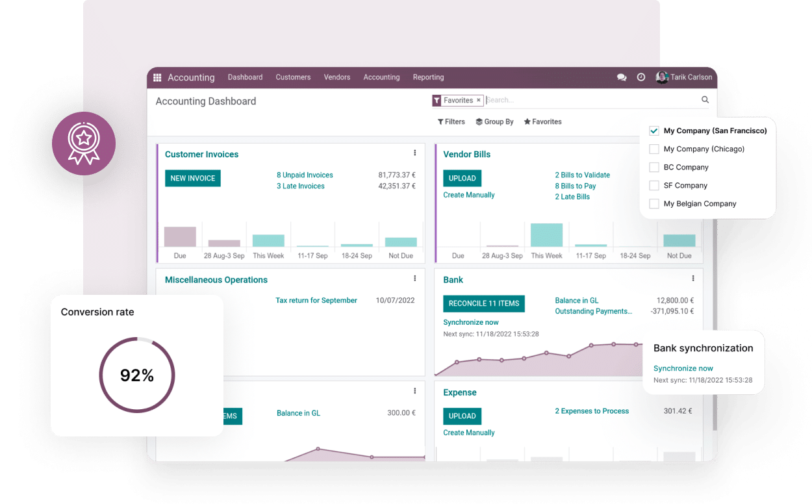Screen dimensions: 812x504
Task: Open the apps menu grid icon
Action: (157, 77)
